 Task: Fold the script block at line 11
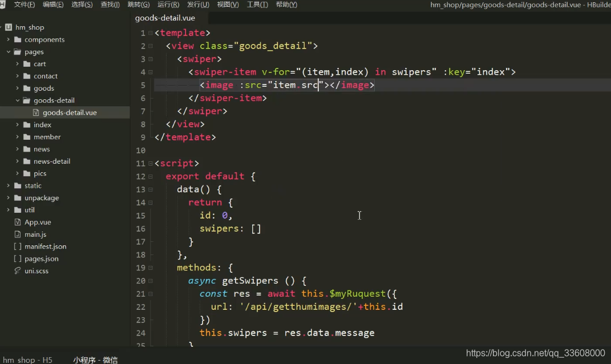pyautogui.click(x=151, y=163)
